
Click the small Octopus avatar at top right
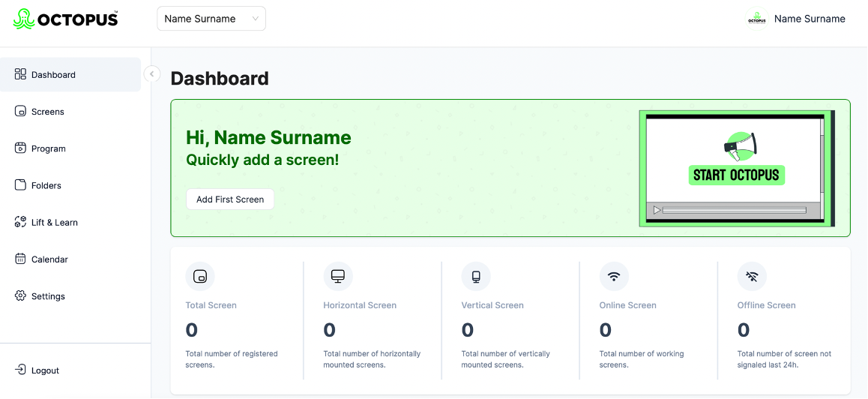tap(757, 19)
